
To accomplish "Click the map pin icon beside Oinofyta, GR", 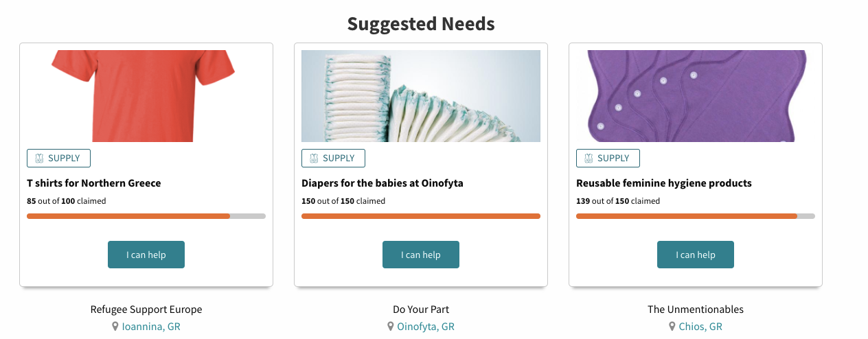I will point(390,327).
